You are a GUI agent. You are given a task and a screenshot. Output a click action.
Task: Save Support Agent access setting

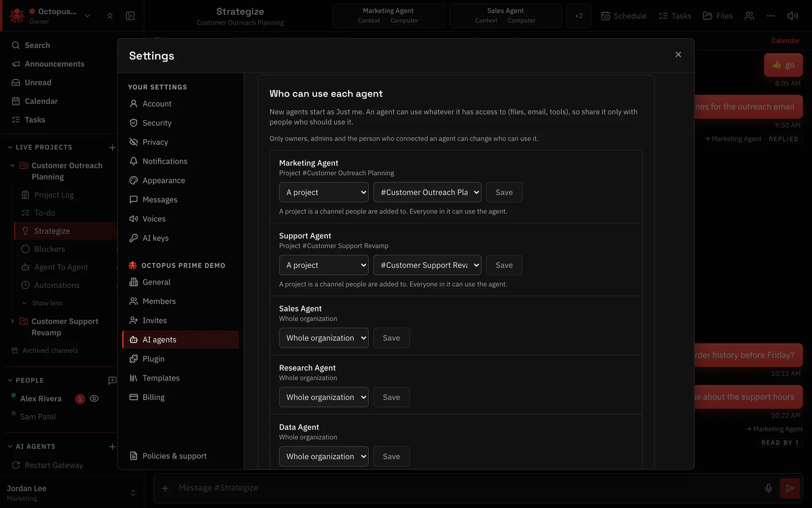tap(504, 265)
